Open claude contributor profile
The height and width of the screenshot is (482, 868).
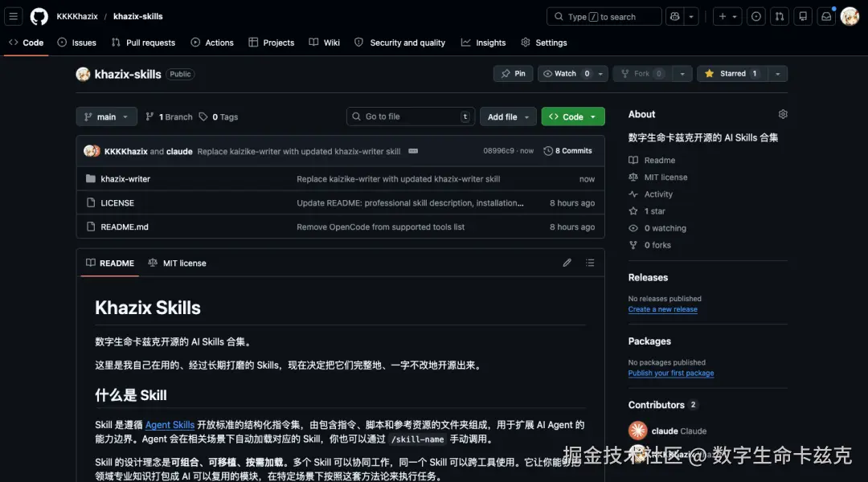point(668,431)
